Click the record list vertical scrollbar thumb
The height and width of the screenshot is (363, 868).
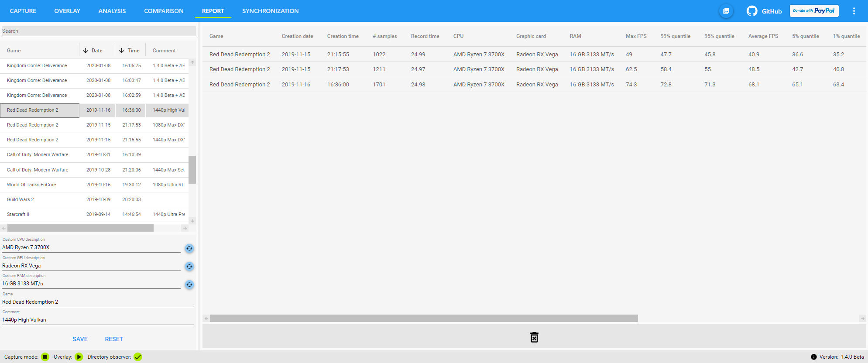[x=192, y=170]
